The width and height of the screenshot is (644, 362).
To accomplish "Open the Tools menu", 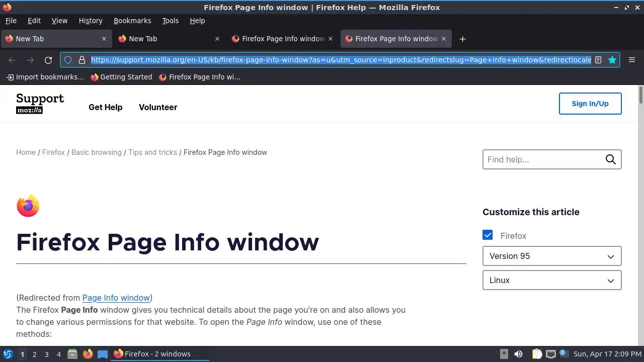I will click(x=171, y=21).
